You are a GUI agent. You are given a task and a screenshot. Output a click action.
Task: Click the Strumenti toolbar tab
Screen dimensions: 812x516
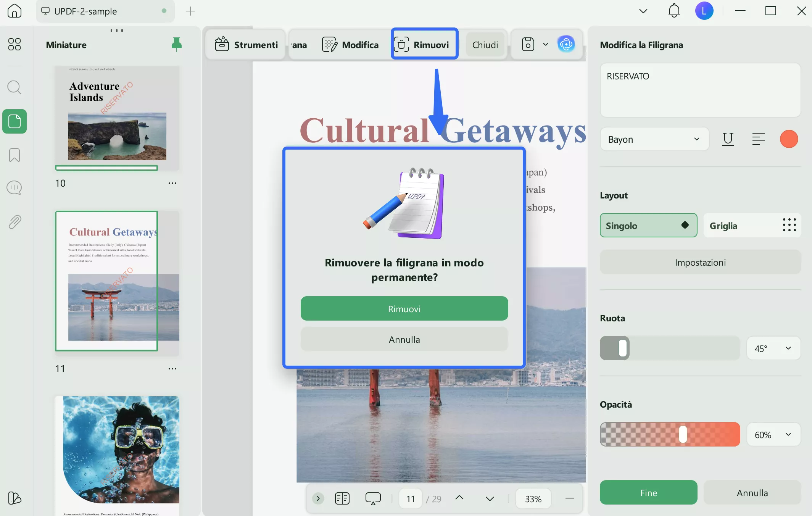point(246,45)
